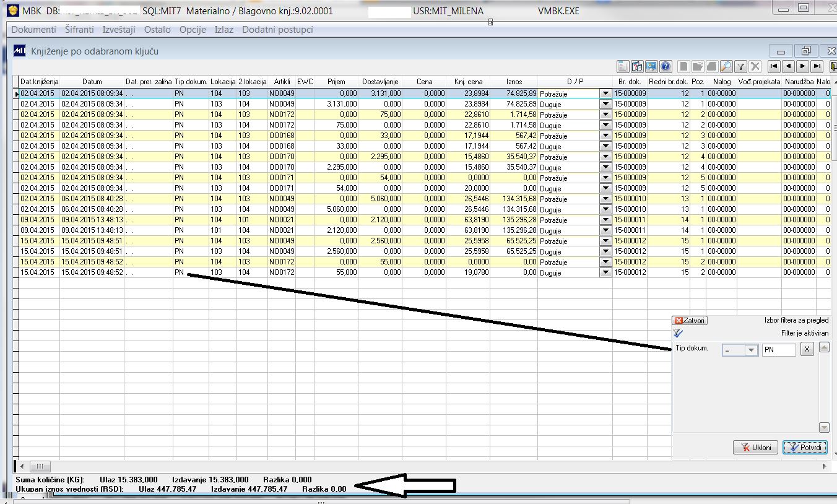Click filter panel scroll down arrow
Image resolution: width=837 pixels, height=504 pixels.
824,427
